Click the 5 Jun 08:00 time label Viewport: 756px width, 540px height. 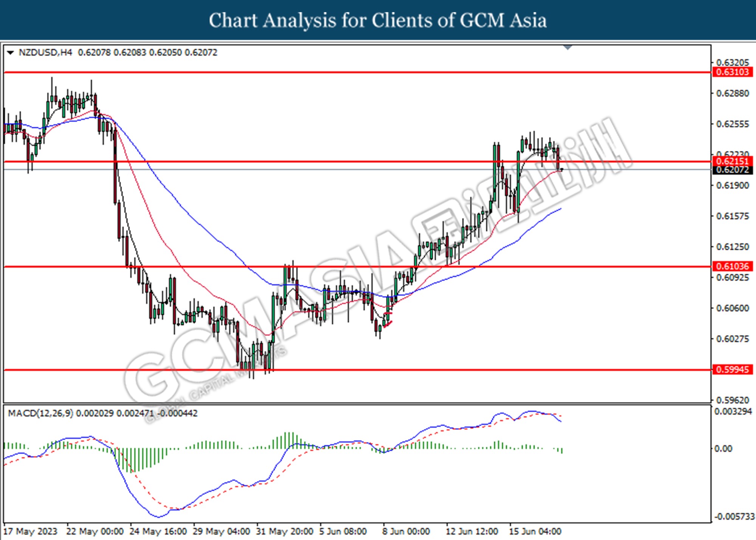point(343,531)
